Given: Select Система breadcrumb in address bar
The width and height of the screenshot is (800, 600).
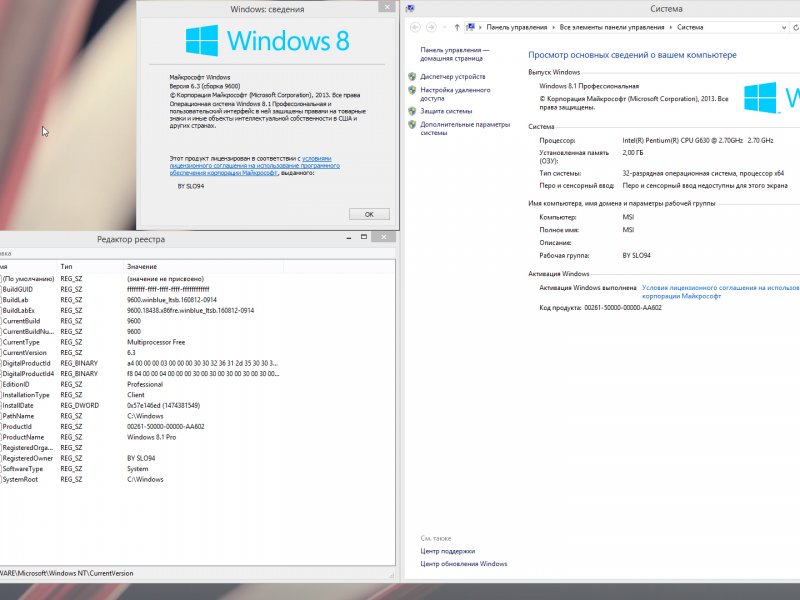Looking at the screenshot, I should [690, 28].
